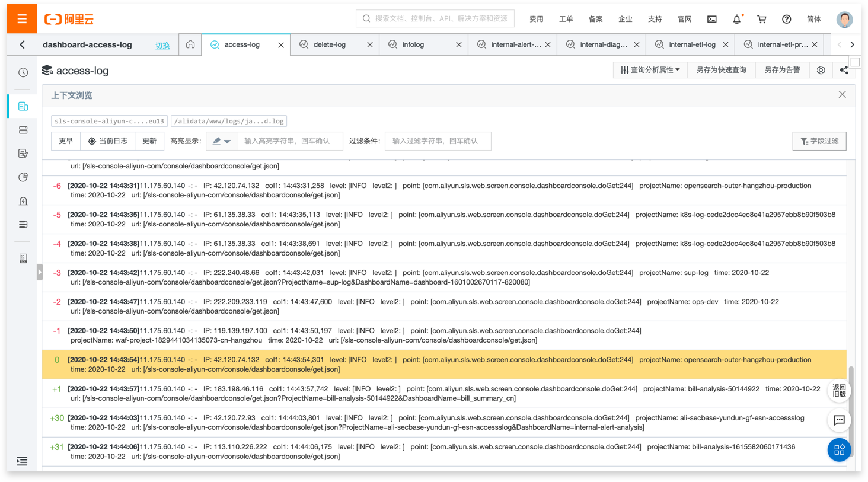Select the highlighted log icon in the left sidebar

[x=23, y=106]
